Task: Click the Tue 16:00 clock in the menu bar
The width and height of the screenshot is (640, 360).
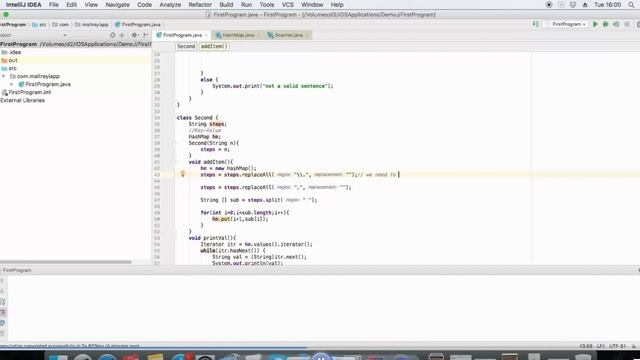Action: (608, 5)
